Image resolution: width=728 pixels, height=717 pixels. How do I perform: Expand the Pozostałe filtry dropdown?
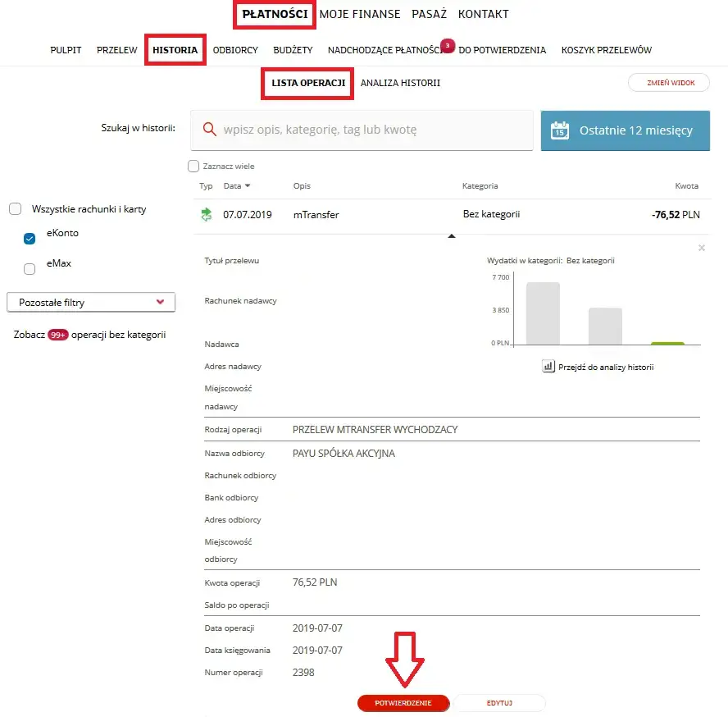pyautogui.click(x=91, y=302)
